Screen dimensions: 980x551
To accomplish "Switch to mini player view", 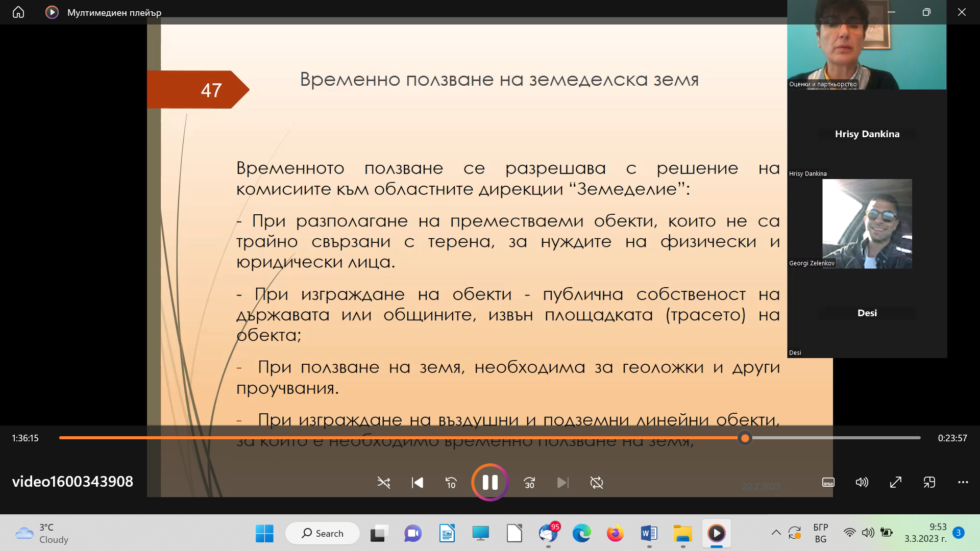I will (x=929, y=482).
